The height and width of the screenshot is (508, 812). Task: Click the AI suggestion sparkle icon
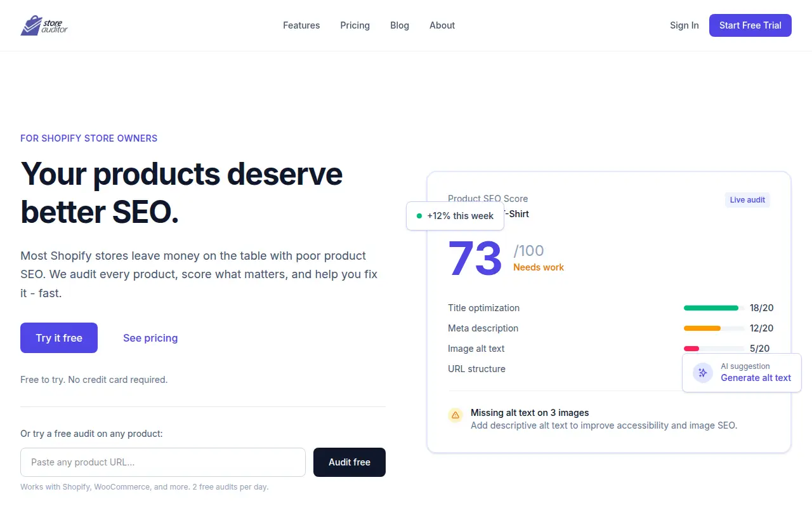click(703, 373)
